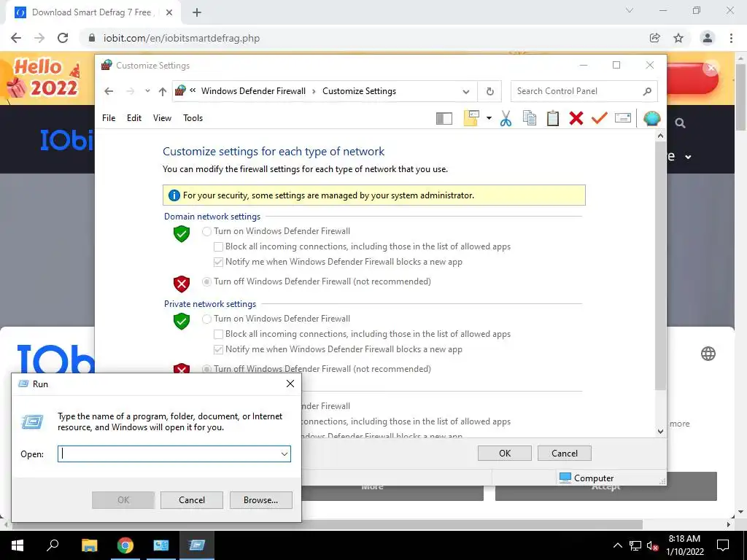Click Chrome's back navigation arrow
Viewport: 747px width, 560px height.
16,38
